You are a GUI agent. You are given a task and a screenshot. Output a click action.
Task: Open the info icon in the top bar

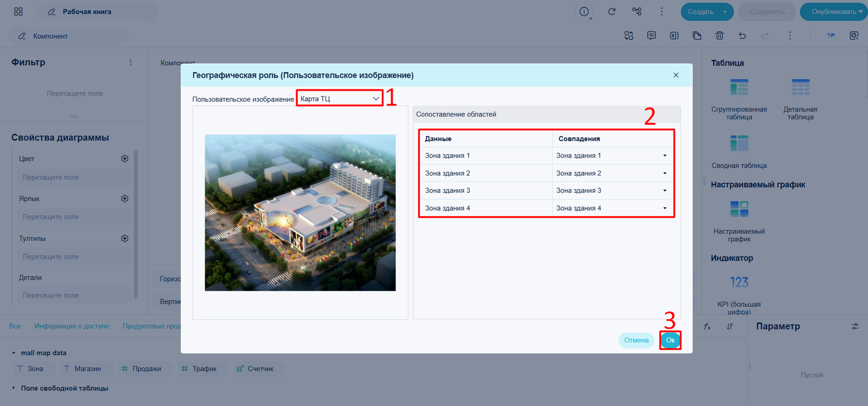pos(584,11)
